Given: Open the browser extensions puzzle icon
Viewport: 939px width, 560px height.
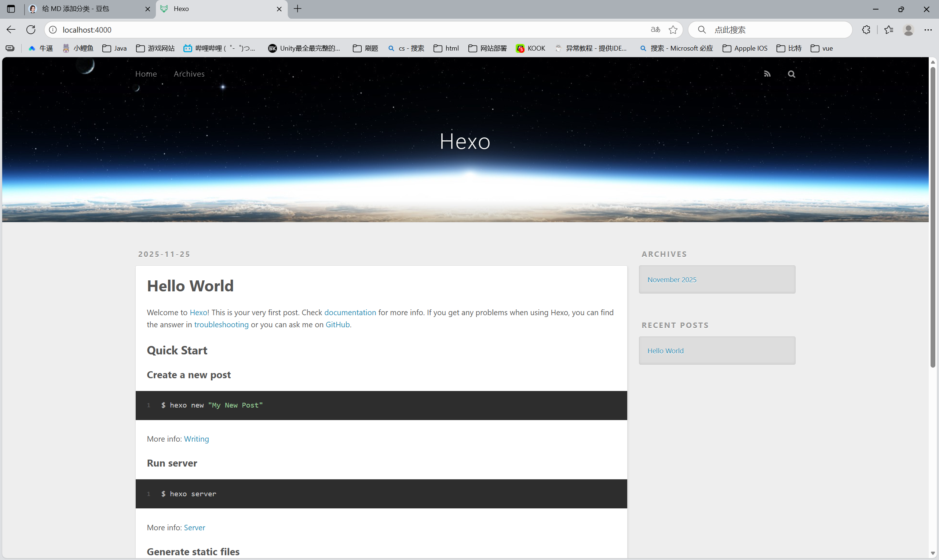Looking at the screenshot, I should pyautogui.click(x=866, y=29).
